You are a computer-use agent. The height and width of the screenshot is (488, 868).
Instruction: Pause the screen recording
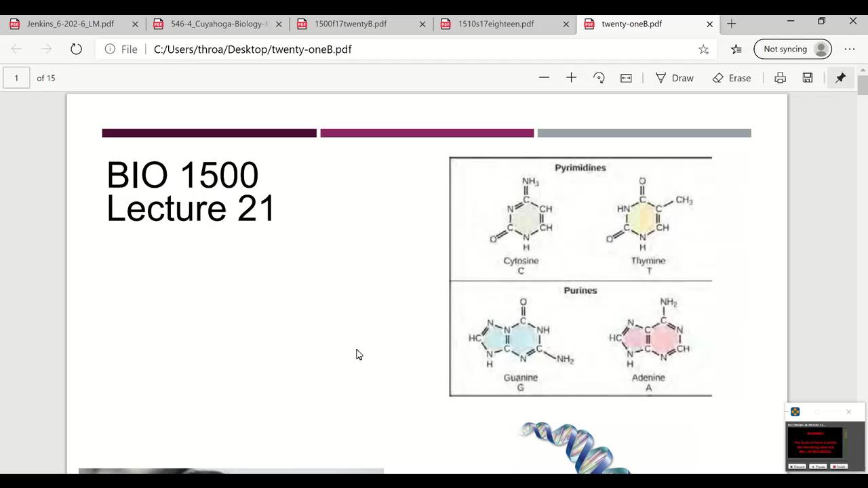click(x=818, y=466)
